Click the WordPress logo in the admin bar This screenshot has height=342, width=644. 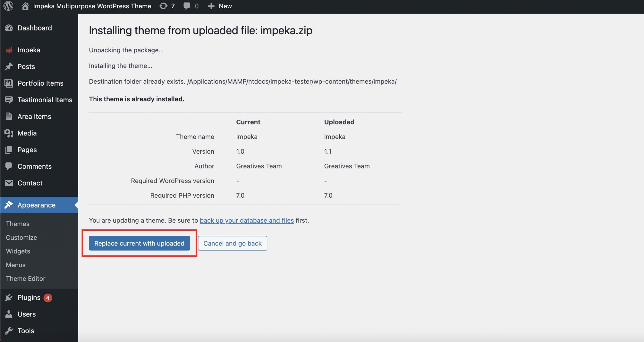[8, 6]
